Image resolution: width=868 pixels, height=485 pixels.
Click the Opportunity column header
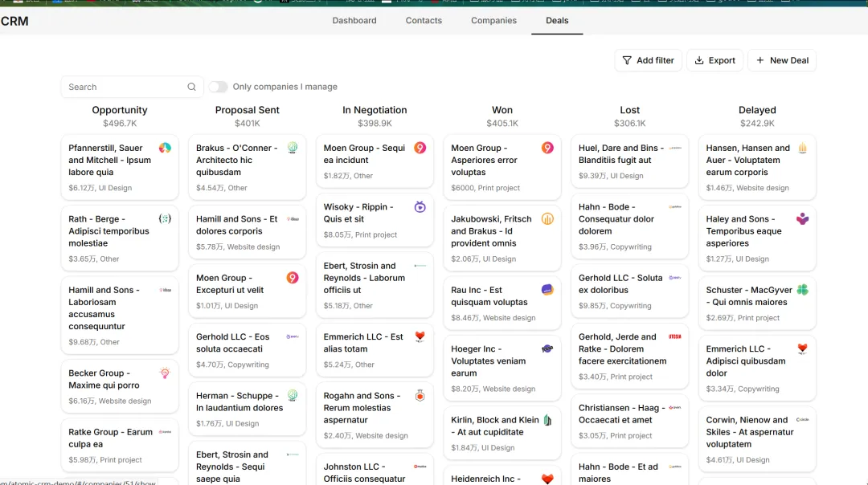[x=120, y=110]
